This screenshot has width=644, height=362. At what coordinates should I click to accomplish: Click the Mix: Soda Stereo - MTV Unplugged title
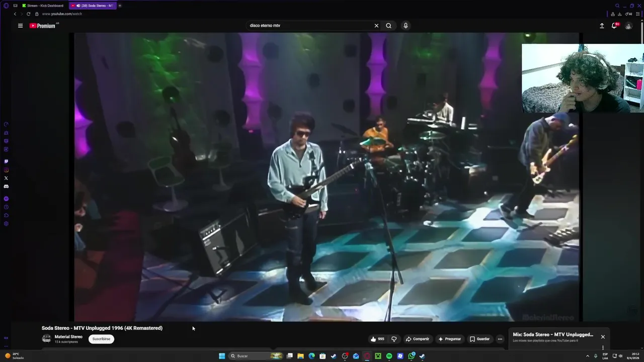553,334
